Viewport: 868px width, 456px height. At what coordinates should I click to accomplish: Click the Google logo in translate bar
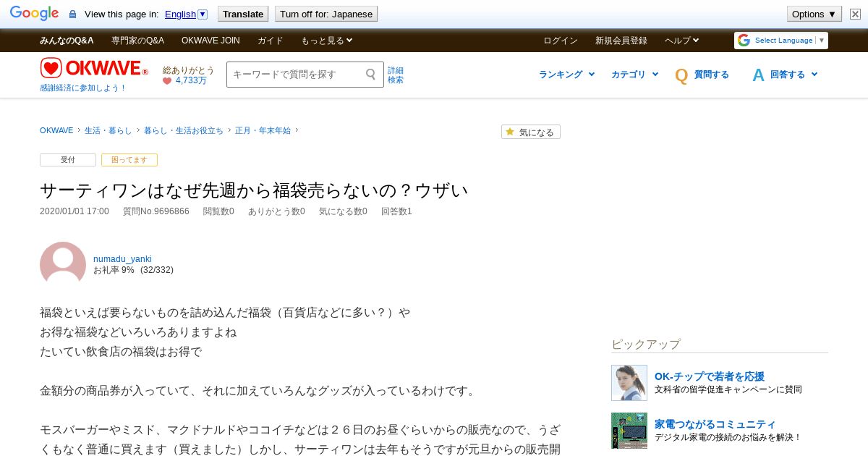pyautogui.click(x=34, y=14)
